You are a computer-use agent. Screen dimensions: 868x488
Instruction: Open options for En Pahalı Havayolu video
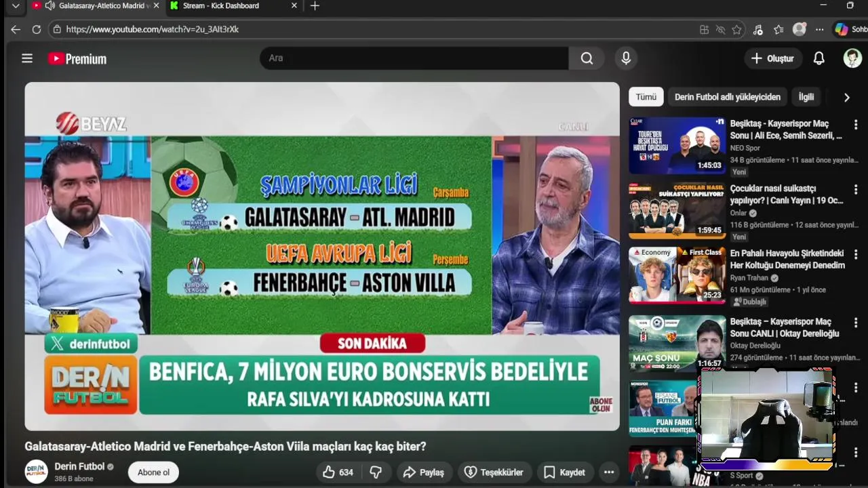(x=856, y=255)
